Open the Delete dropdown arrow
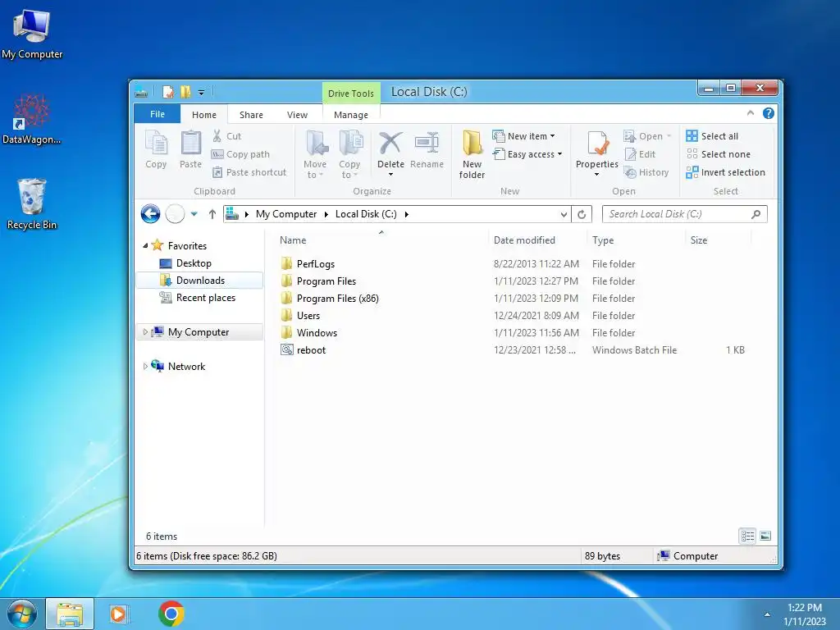840x630 pixels. tap(390, 175)
